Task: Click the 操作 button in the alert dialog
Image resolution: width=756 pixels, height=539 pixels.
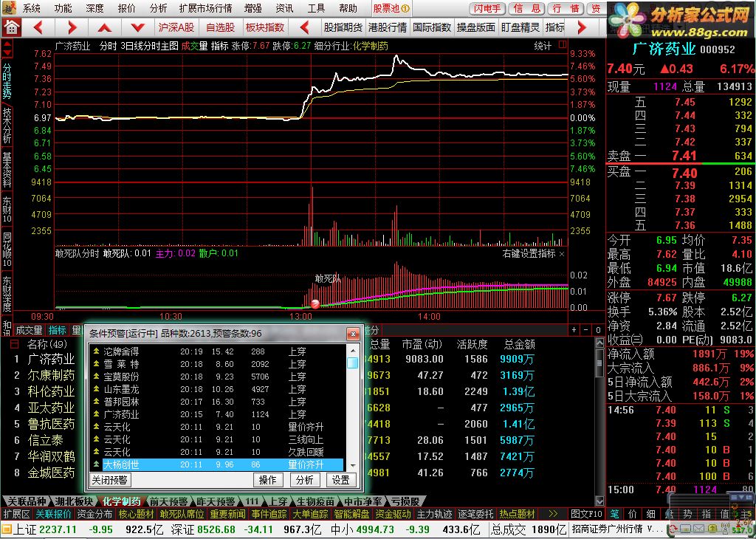Action: [267, 480]
